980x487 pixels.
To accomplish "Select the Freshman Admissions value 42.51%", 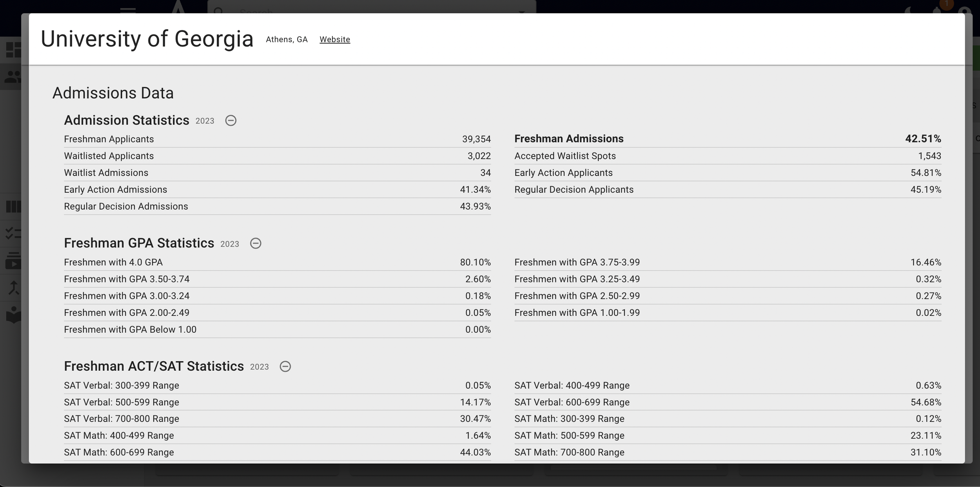I will [x=923, y=139].
